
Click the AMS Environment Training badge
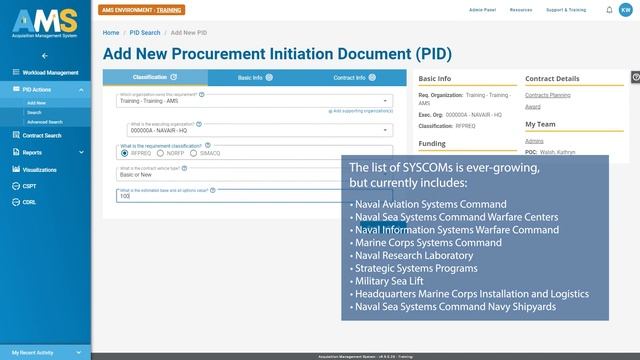pos(142,10)
